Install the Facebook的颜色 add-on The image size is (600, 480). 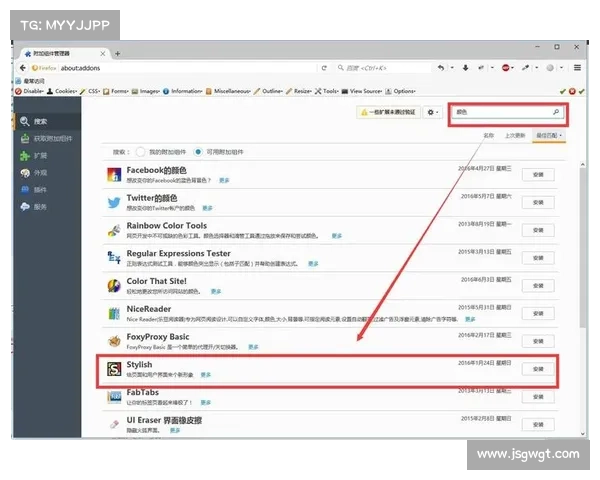538,175
